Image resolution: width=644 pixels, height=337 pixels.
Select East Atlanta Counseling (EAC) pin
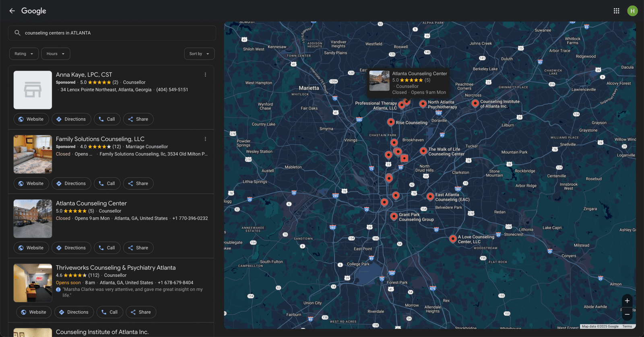pos(430,196)
